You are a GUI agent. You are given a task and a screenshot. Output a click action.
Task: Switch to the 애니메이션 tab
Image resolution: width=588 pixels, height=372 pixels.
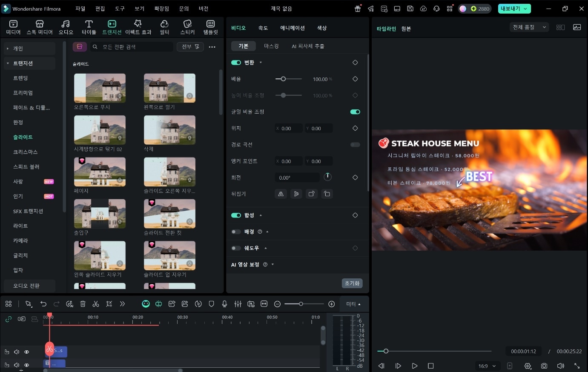(292, 28)
